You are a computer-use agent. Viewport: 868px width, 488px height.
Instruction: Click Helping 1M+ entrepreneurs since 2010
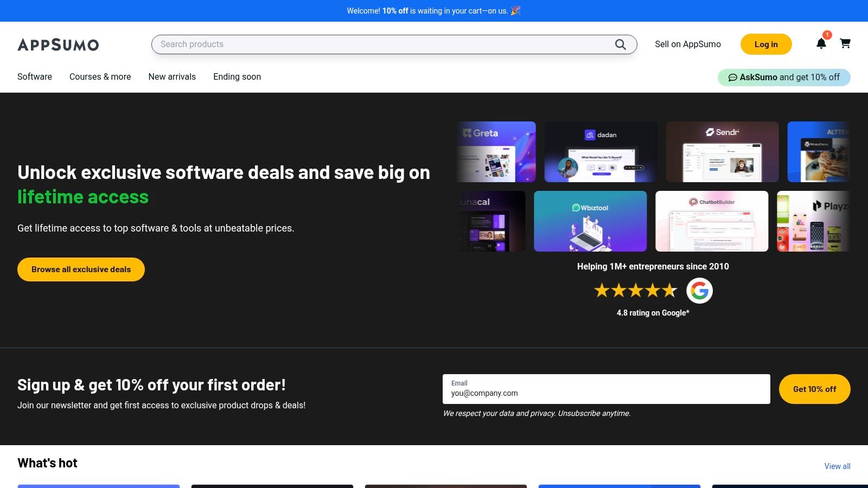click(653, 266)
